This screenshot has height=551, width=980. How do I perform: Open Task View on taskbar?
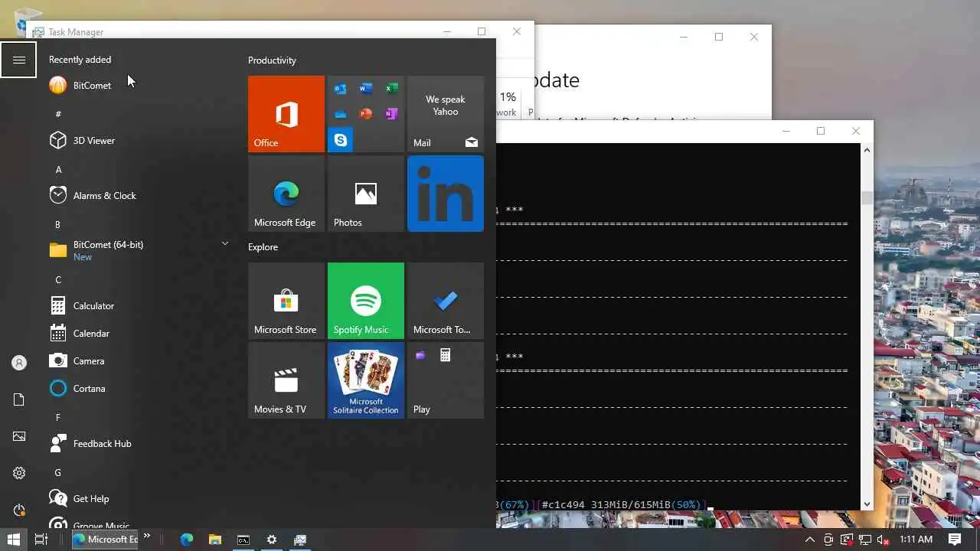[x=41, y=540]
